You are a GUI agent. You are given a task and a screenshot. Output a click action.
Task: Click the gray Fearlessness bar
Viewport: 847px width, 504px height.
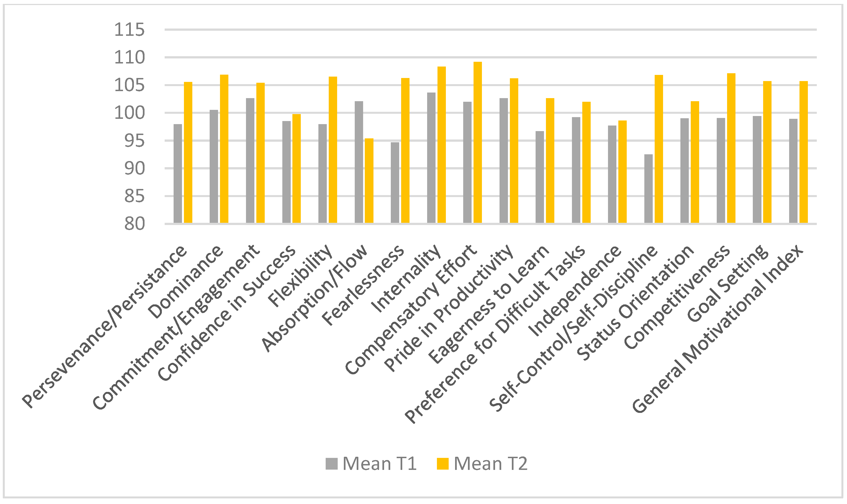[395, 183]
